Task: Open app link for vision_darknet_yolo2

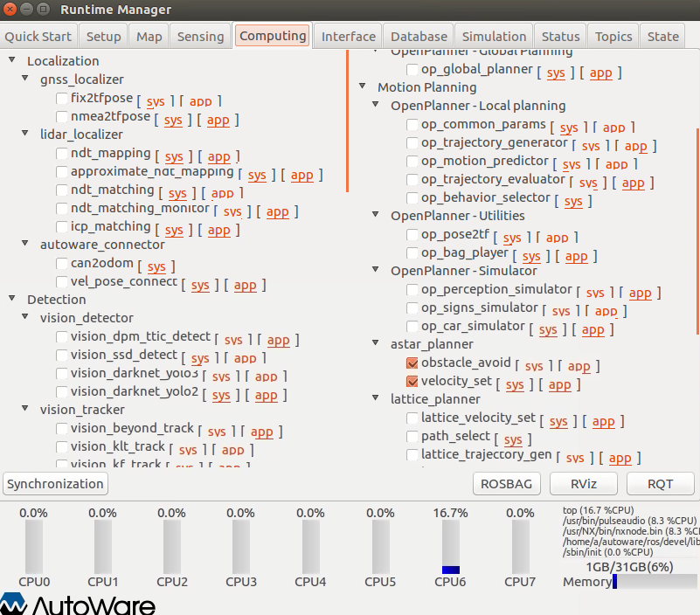Action: 266,396
